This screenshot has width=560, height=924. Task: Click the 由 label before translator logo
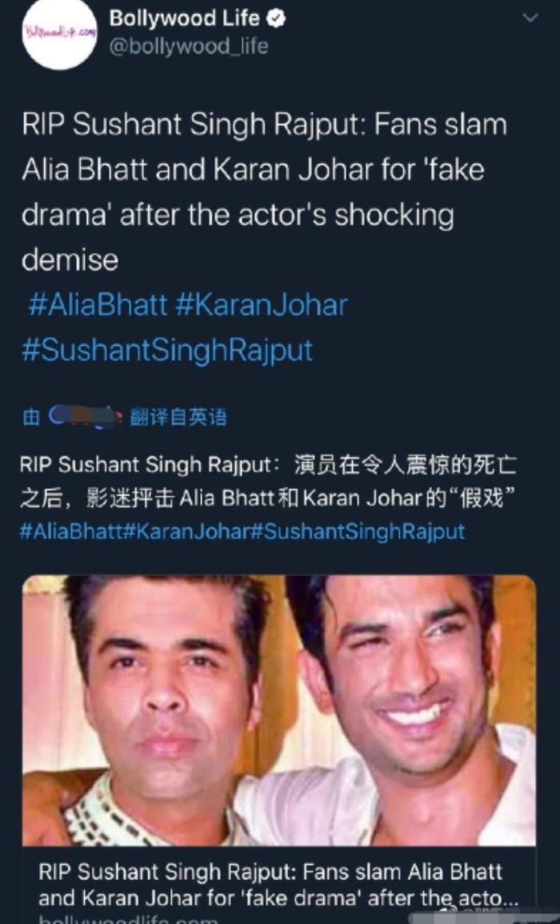30,417
